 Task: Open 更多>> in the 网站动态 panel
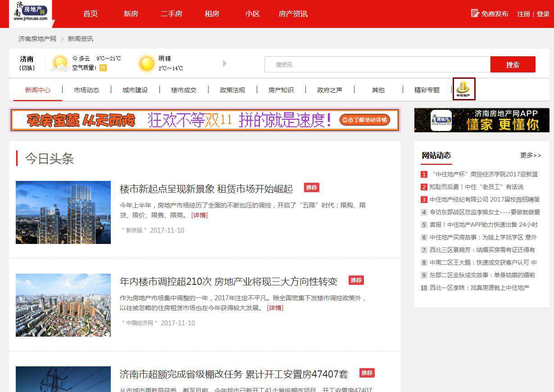(x=531, y=155)
